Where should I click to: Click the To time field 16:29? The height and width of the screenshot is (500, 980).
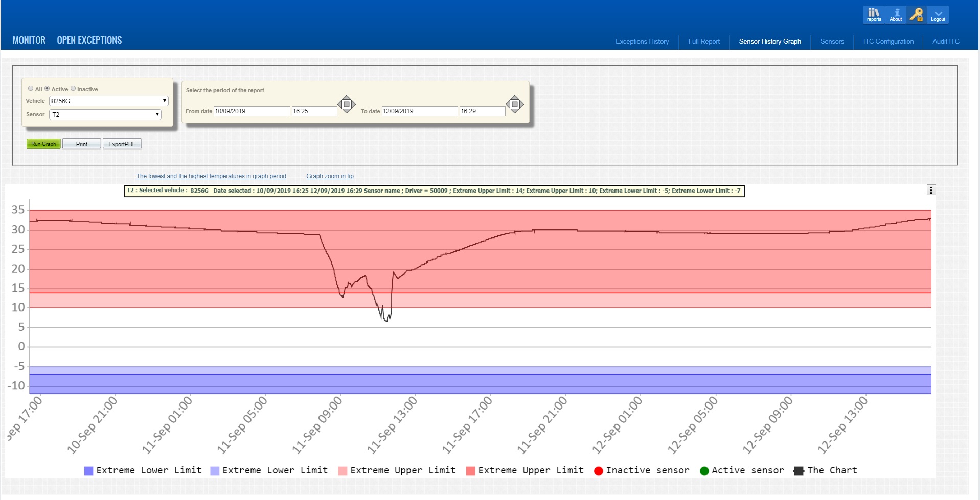483,111
